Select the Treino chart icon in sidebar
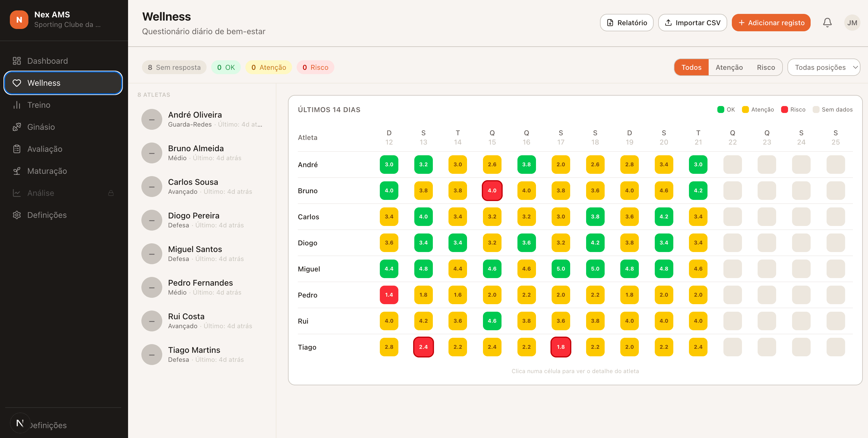 [17, 105]
